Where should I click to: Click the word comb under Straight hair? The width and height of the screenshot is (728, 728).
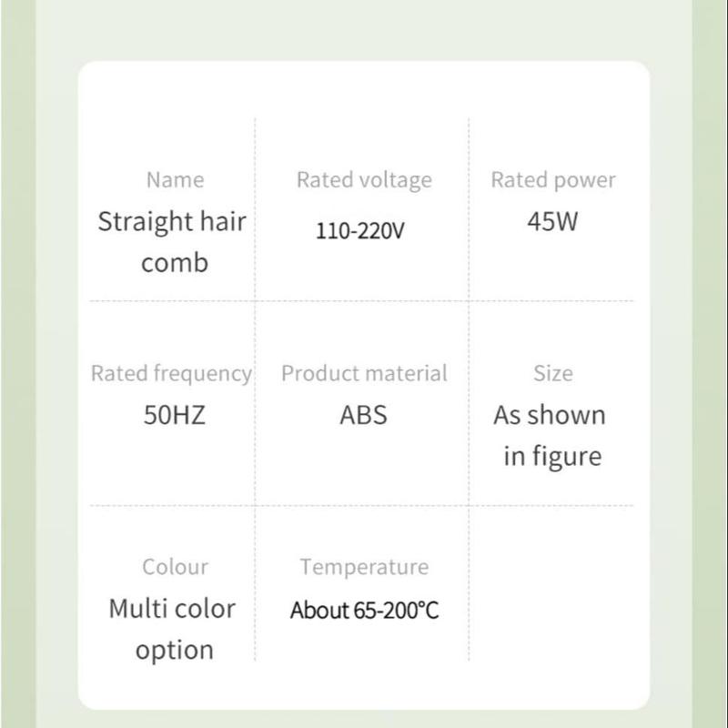tap(175, 263)
